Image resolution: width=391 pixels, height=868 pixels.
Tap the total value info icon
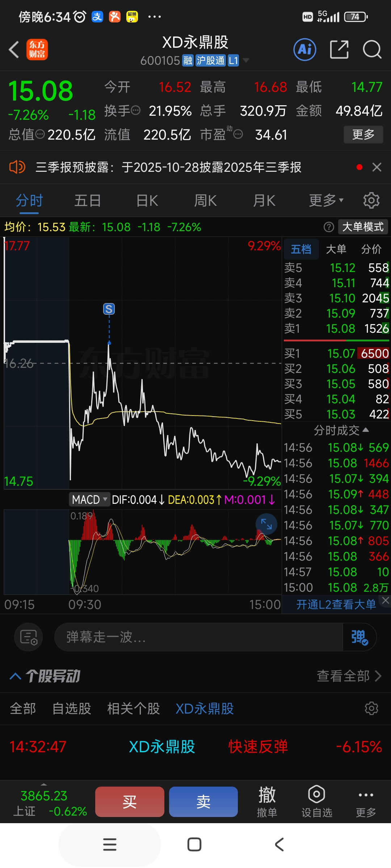(40, 135)
